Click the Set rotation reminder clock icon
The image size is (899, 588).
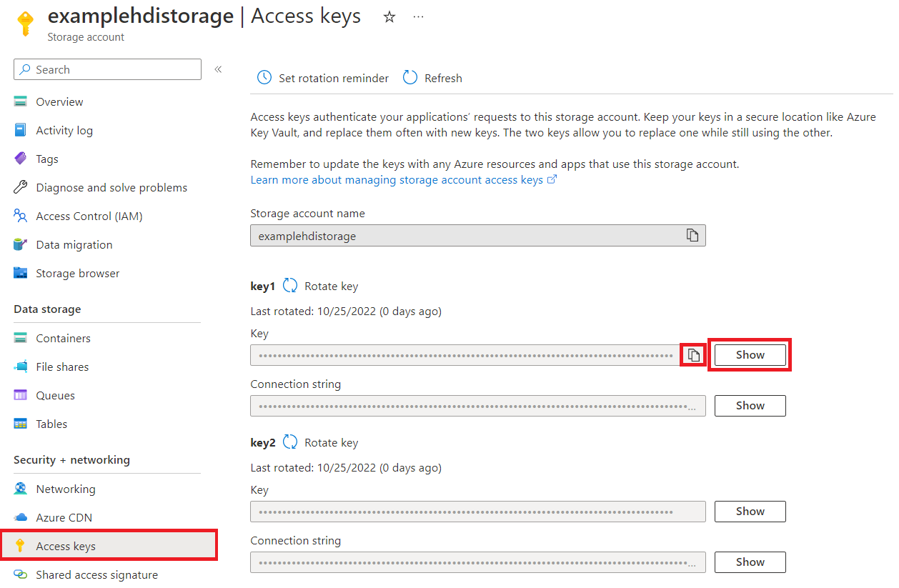pos(264,78)
